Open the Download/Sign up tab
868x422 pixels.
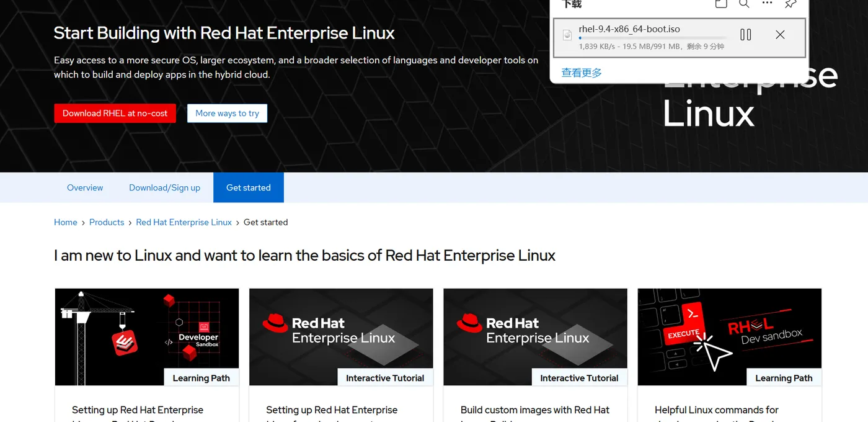[164, 187]
